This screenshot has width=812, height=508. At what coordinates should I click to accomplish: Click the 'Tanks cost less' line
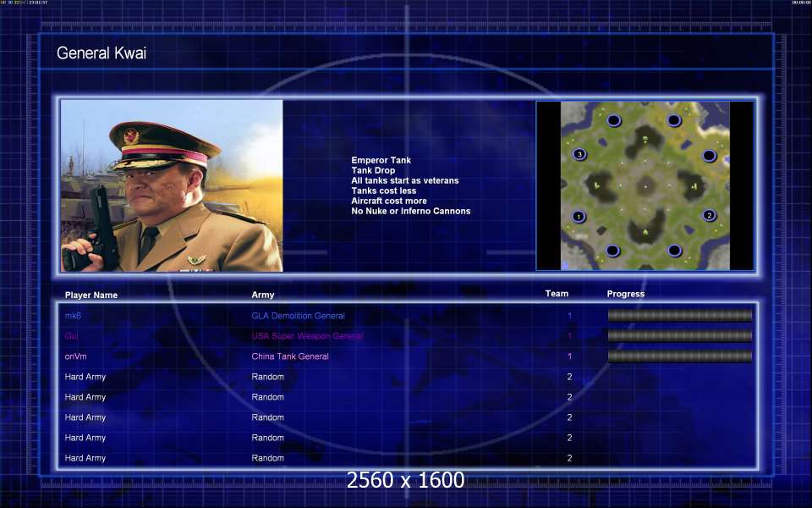(384, 190)
